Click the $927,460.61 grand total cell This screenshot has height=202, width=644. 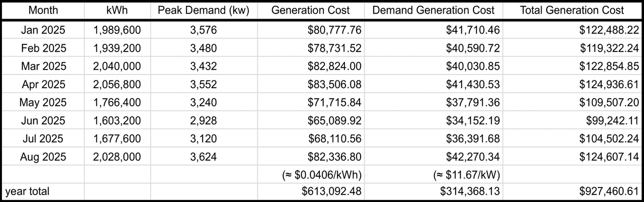tap(609, 191)
